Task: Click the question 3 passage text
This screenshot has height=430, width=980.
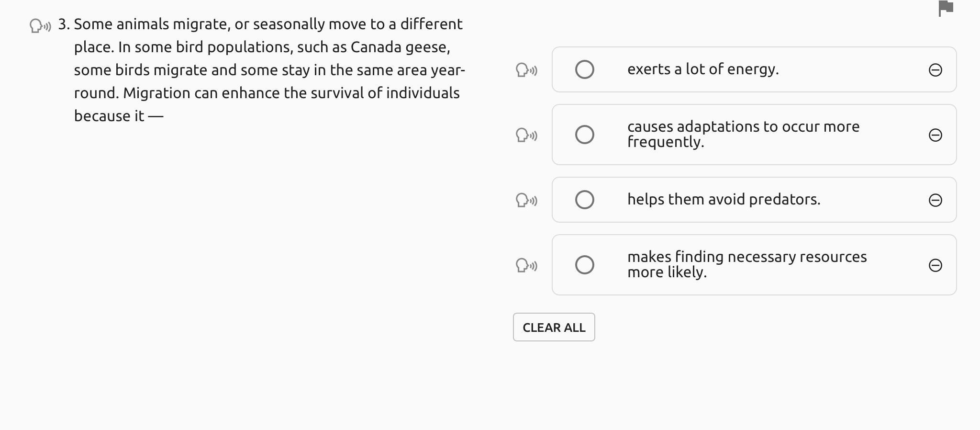Action: 268,70
